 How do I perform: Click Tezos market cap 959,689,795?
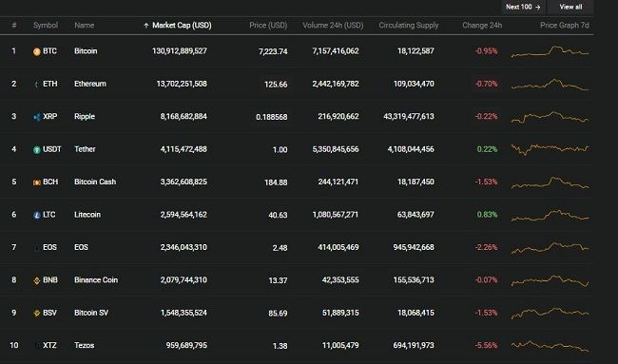[186, 345]
